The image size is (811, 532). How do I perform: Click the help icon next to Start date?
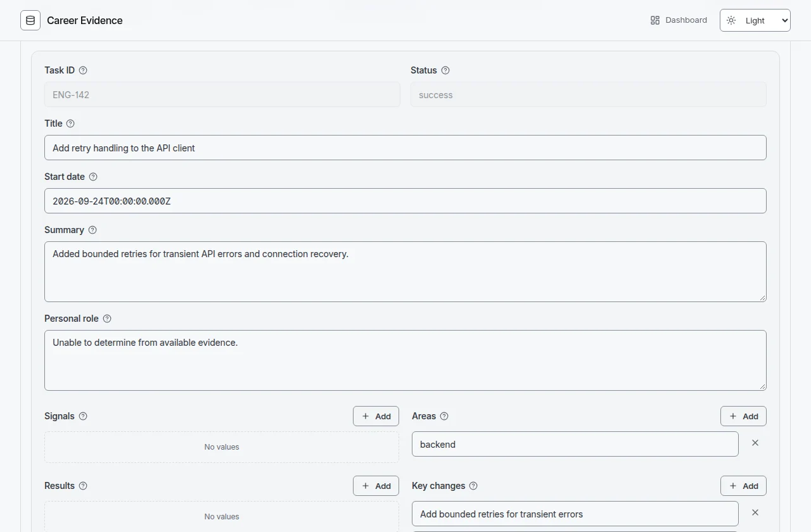pos(93,177)
